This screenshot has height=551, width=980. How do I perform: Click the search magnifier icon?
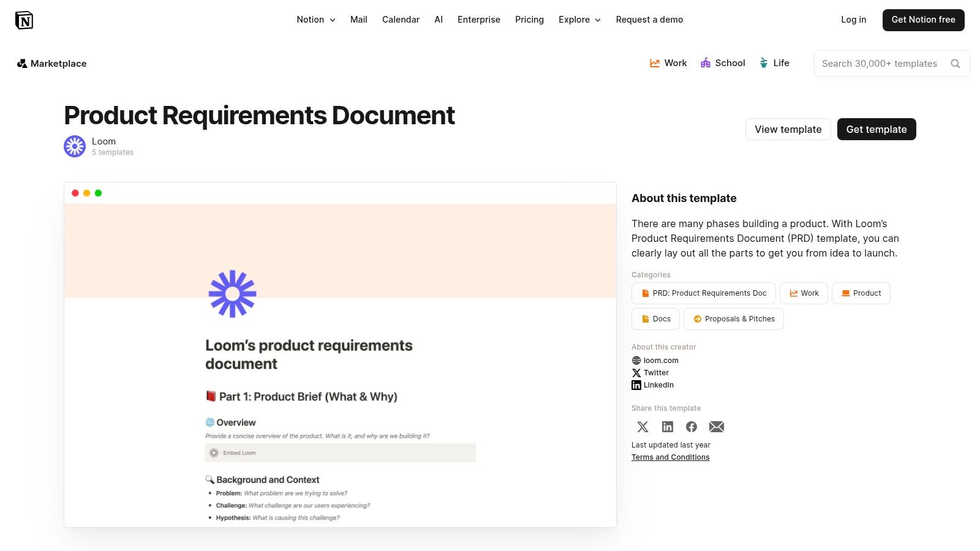[x=955, y=64]
